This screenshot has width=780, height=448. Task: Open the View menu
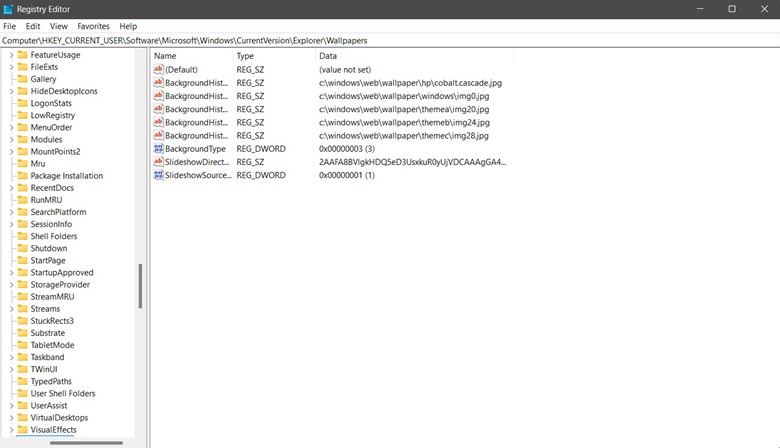point(58,26)
